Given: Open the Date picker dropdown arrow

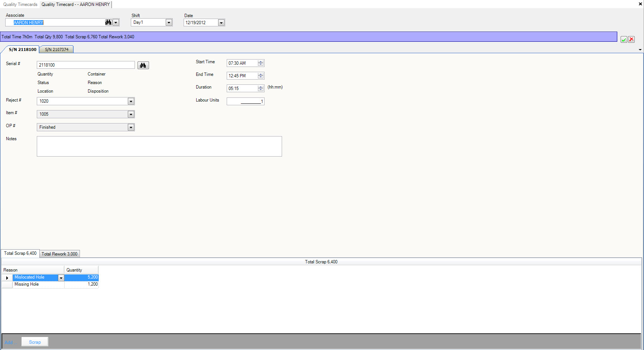Looking at the screenshot, I should point(221,23).
